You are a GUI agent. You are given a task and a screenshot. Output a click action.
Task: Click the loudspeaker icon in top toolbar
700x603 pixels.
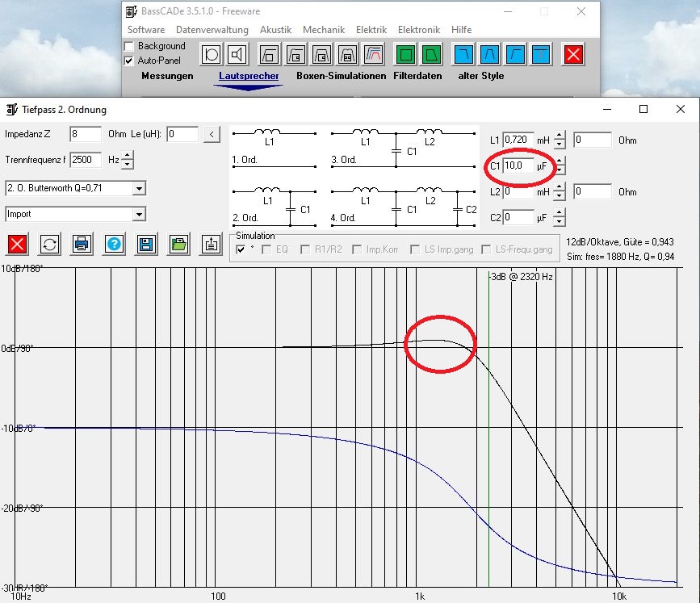click(237, 55)
